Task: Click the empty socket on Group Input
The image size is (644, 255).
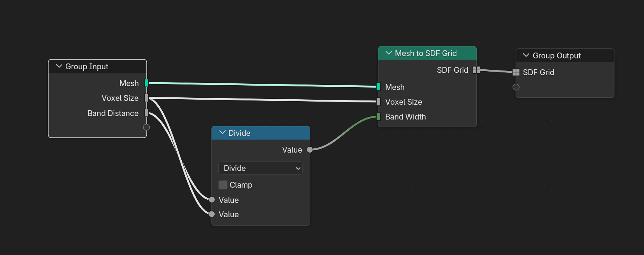Action: click(146, 127)
